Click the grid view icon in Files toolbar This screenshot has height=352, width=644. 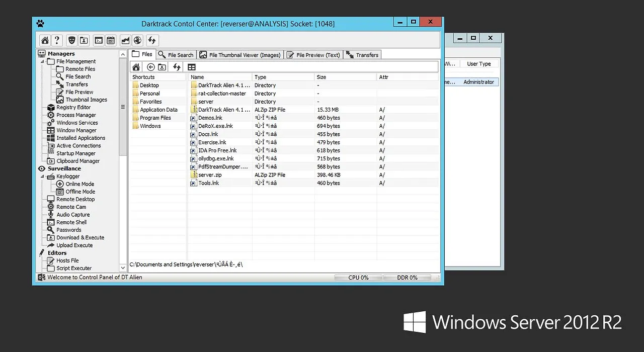(192, 67)
